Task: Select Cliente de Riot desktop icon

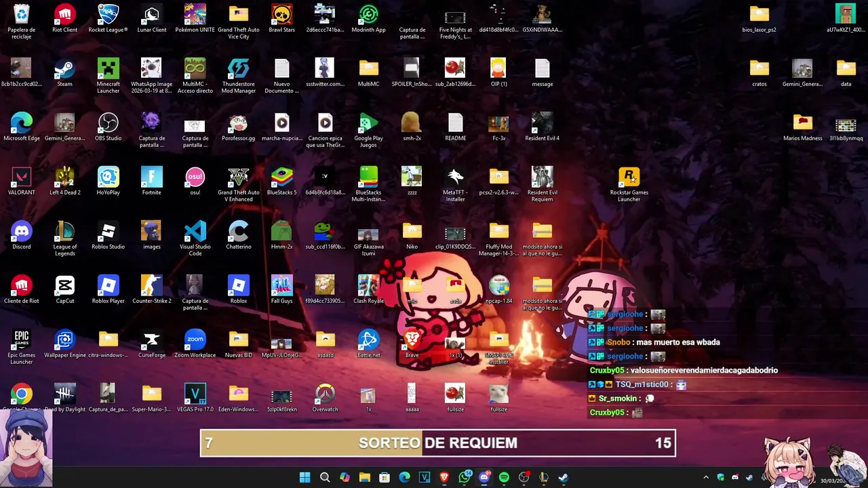Action: (x=22, y=290)
